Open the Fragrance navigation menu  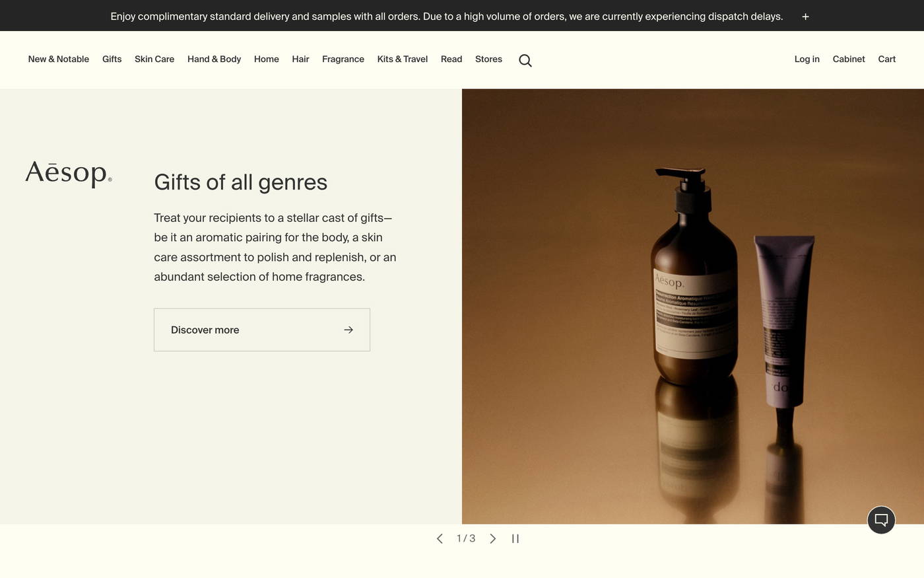tap(343, 59)
